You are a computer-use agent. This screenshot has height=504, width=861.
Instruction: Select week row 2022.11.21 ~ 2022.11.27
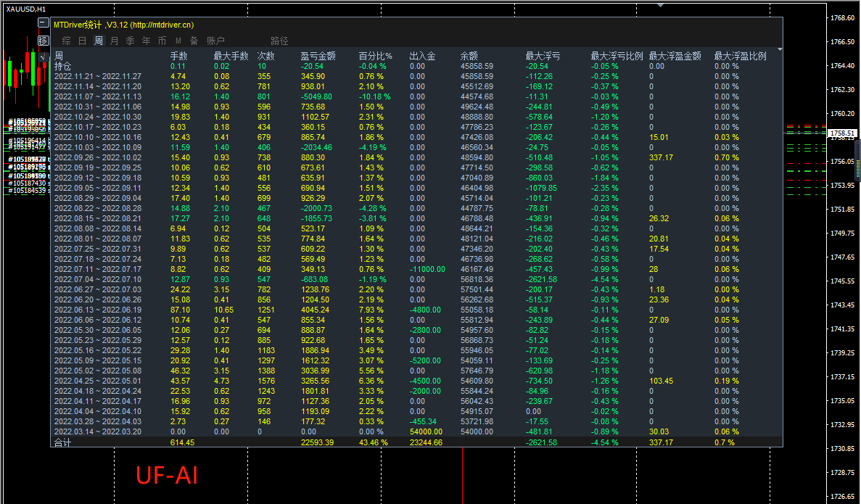(x=98, y=76)
